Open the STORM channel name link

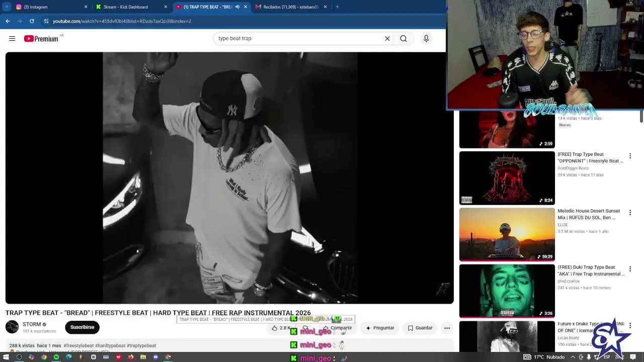pos(32,324)
